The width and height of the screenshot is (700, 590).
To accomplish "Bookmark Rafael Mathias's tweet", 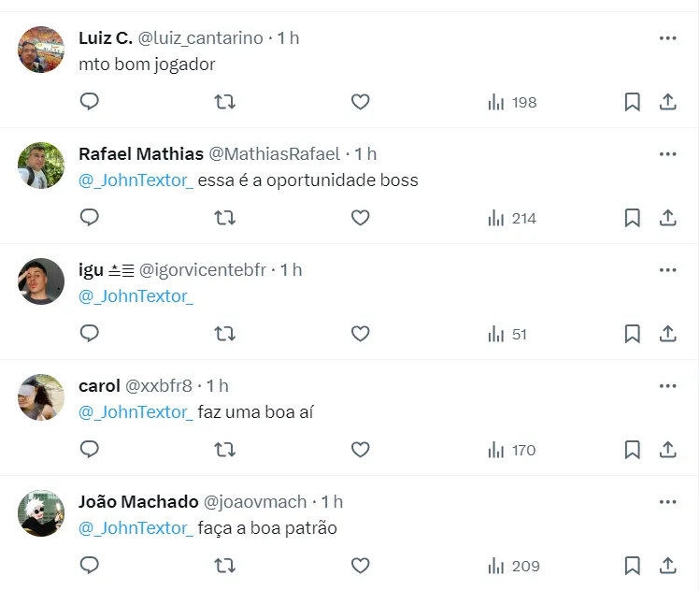I will [633, 218].
